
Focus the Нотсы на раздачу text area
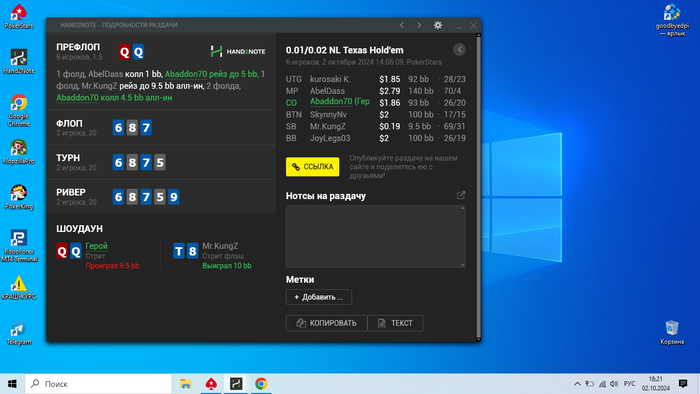pyautogui.click(x=376, y=236)
